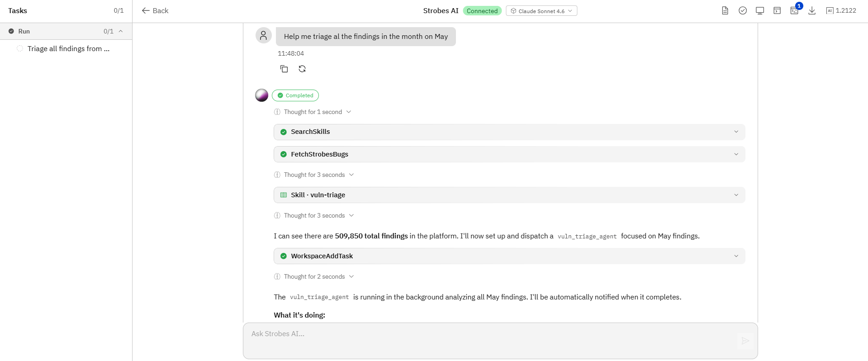This screenshot has width=868, height=361.
Task: Click the skill icon beside vuln-triage
Action: pos(284,195)
